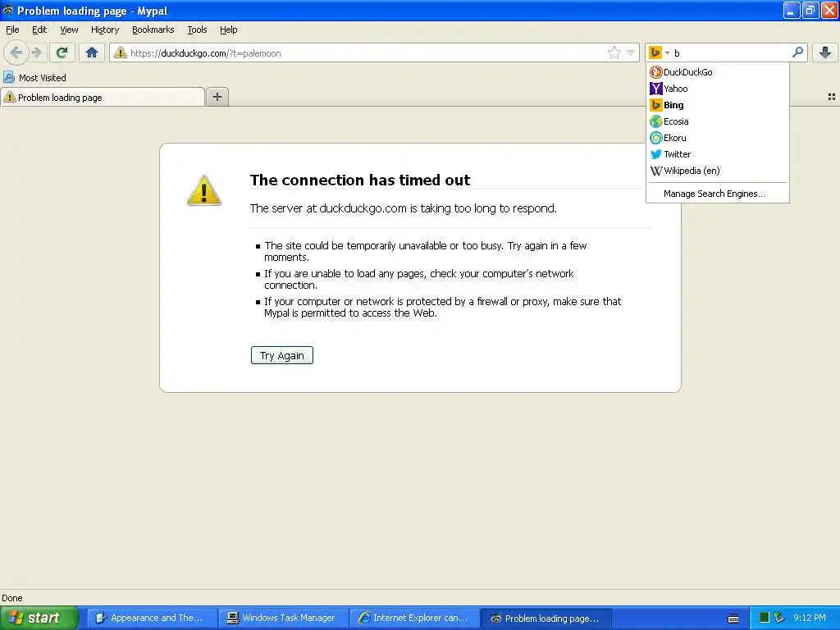Click the Mypal raccoon title bar icon
The width and height of the screenshot is (840, 630).
click(8, 10)
